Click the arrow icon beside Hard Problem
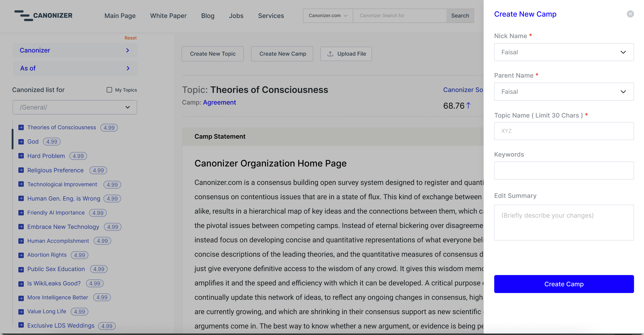 (21, 156)
